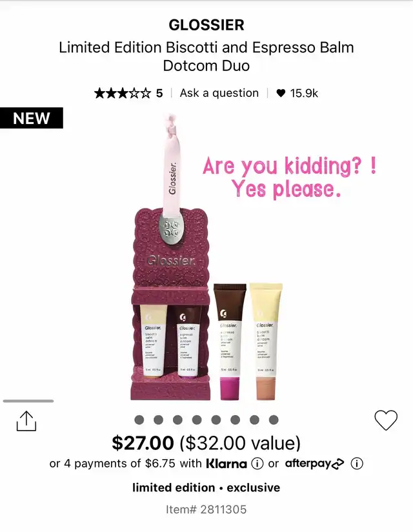Image resolution: width=413 pixels, height=532 pixels.
Task: Add product to Loves with heart outline
Action: click(x=386, y=420)
